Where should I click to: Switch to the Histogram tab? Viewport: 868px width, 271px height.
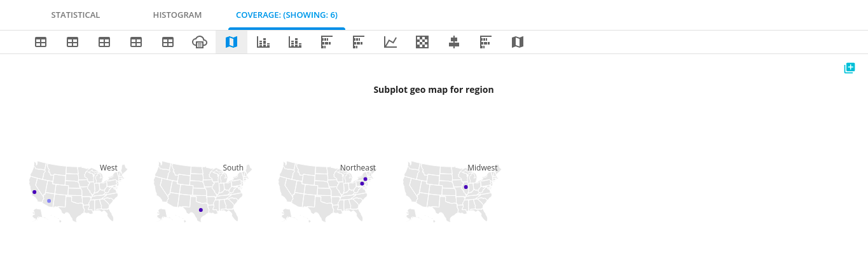tap(177, 15)
